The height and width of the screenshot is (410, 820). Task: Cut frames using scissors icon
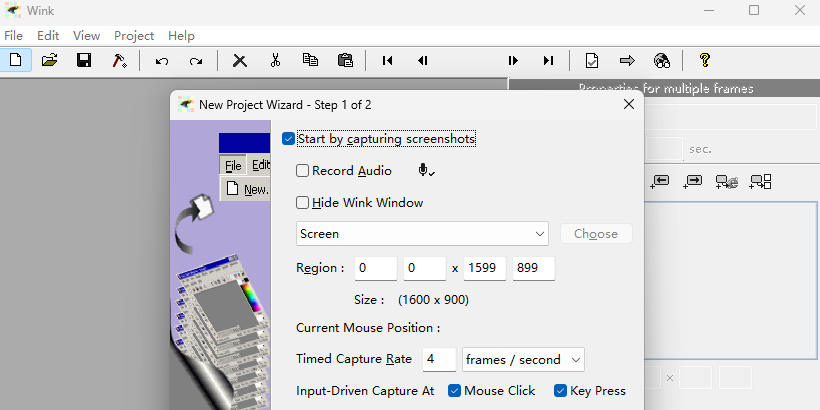coord(275,60)
